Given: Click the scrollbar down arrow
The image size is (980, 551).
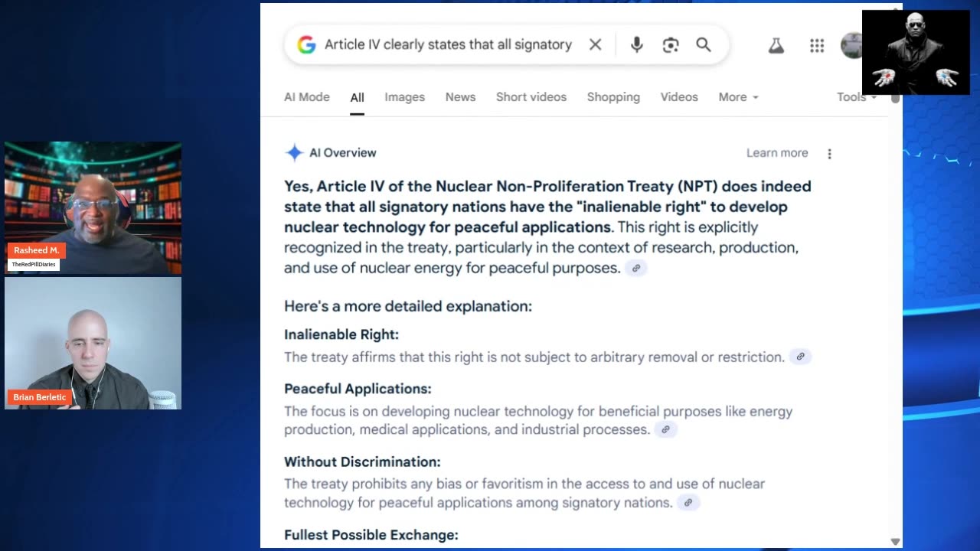Looking at the screenshot, I should (x=895, y=541).
